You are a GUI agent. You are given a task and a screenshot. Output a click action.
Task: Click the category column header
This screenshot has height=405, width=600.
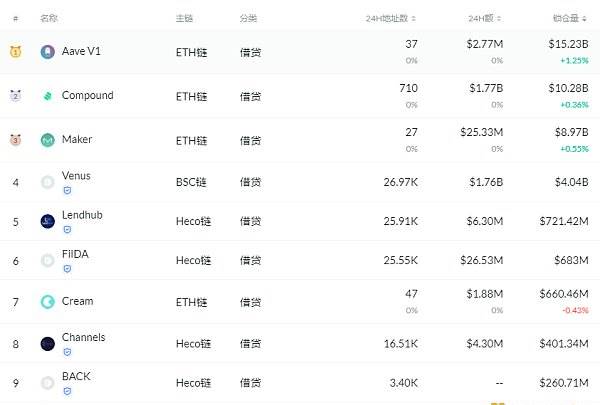[248, 18]
